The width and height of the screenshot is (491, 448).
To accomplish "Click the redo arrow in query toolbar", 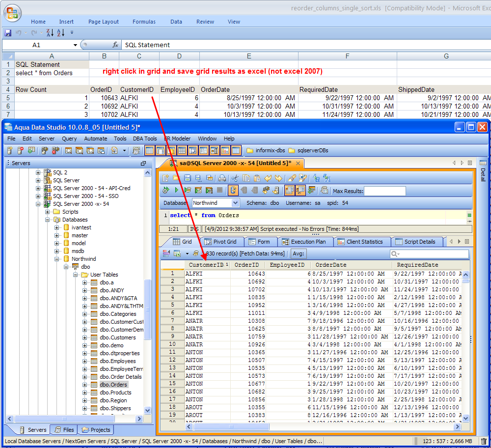I will pyautogui.click(x=278, y=178).
